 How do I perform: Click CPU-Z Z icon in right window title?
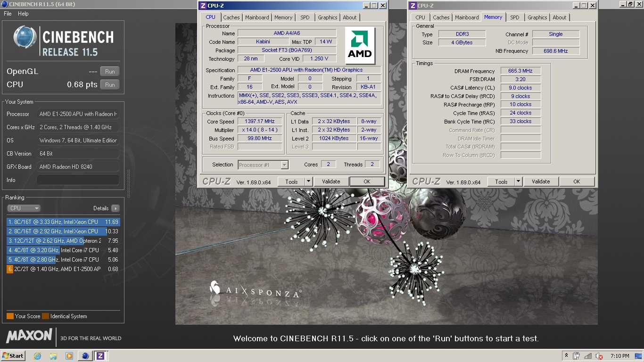click(413, 6)
